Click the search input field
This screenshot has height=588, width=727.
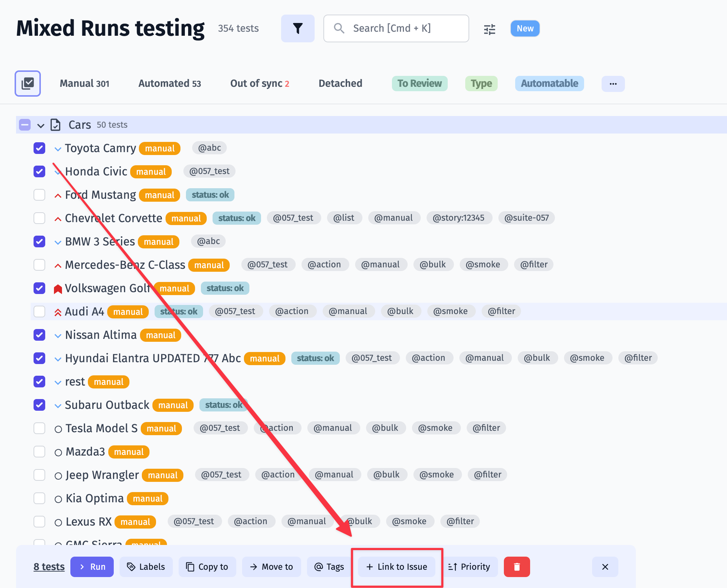coord(396,28)
